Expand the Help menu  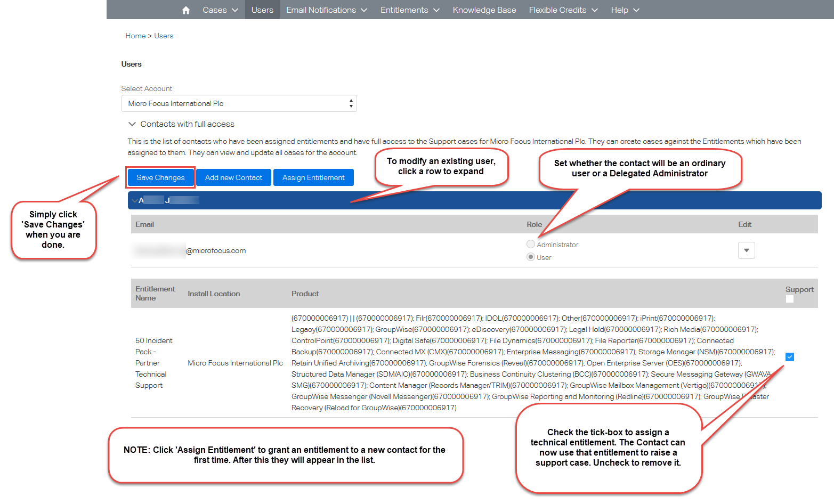tap(625, 10)
